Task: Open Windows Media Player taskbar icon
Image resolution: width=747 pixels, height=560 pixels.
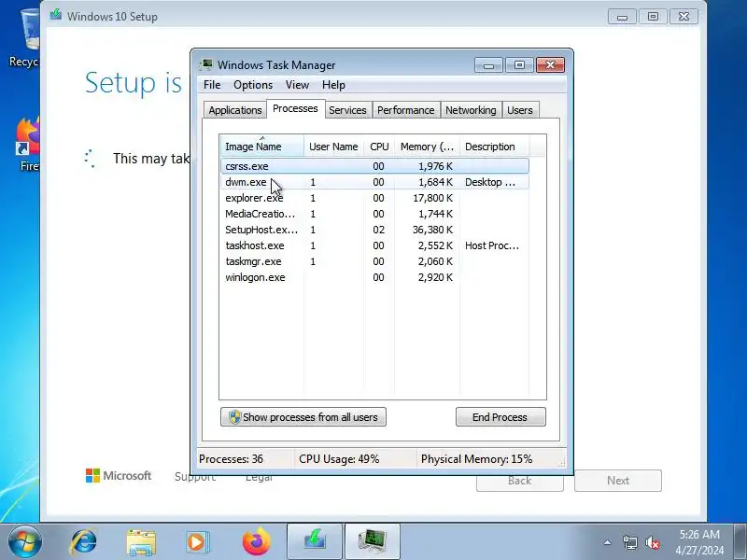Action: [x=197, y=542]
